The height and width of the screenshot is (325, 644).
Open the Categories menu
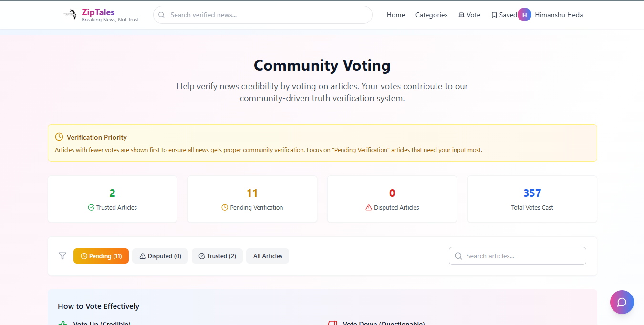(x=431, y=15)
